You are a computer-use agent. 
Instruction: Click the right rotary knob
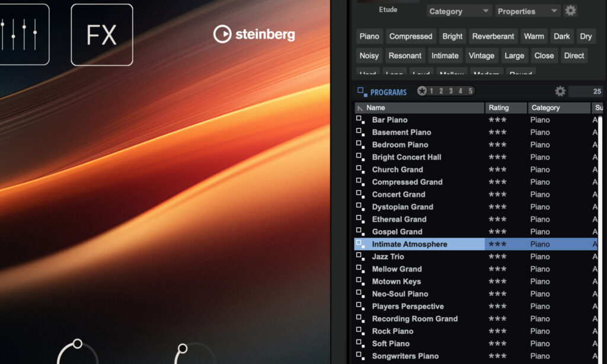(196, 353)
